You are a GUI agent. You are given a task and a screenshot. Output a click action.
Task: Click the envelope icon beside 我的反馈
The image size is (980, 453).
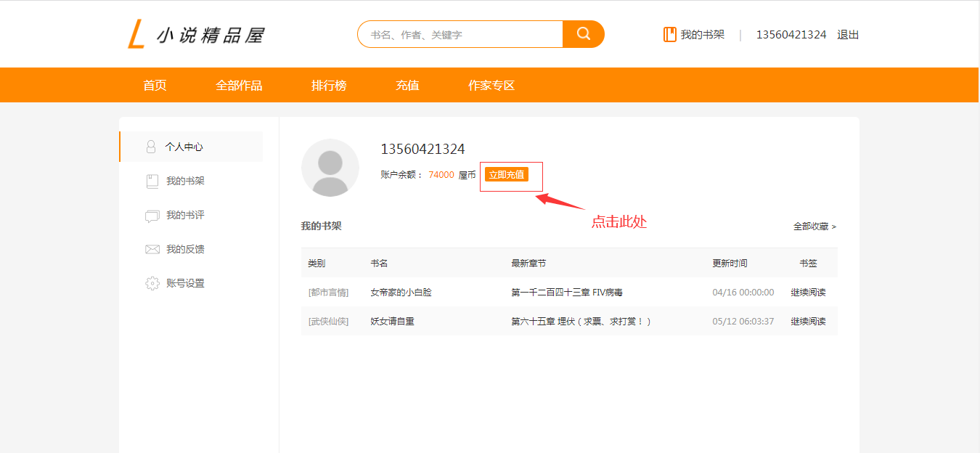(152, 249)
